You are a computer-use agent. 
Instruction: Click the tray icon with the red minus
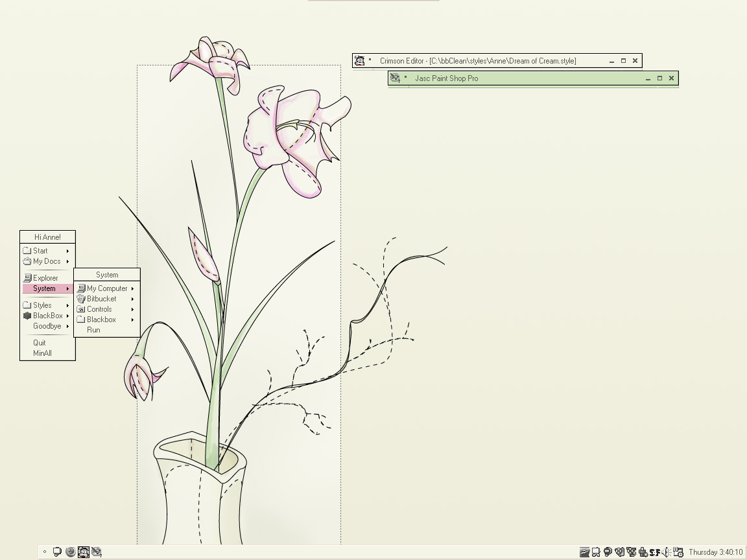tap(608, 552)
